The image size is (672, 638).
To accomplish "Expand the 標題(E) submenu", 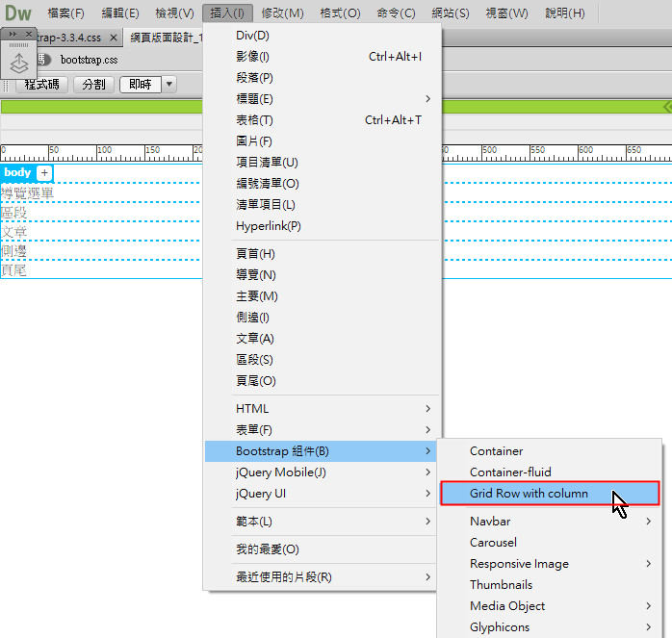I will pos(323,99).
